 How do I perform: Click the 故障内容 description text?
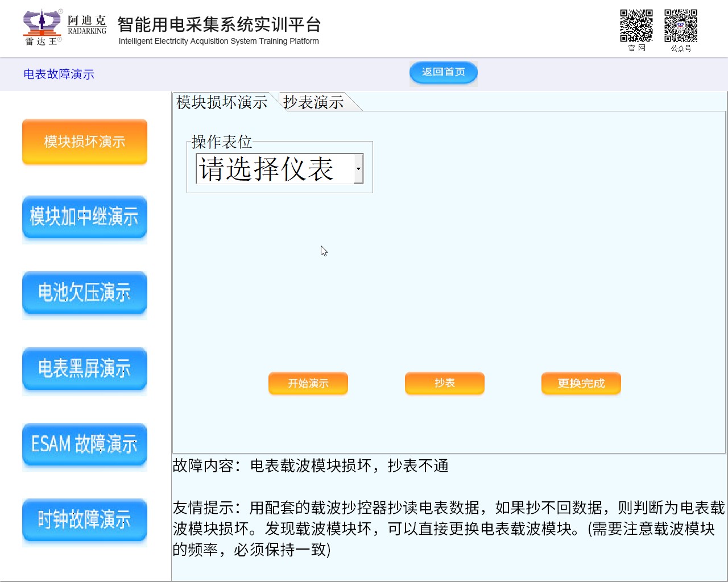point(311,466)
